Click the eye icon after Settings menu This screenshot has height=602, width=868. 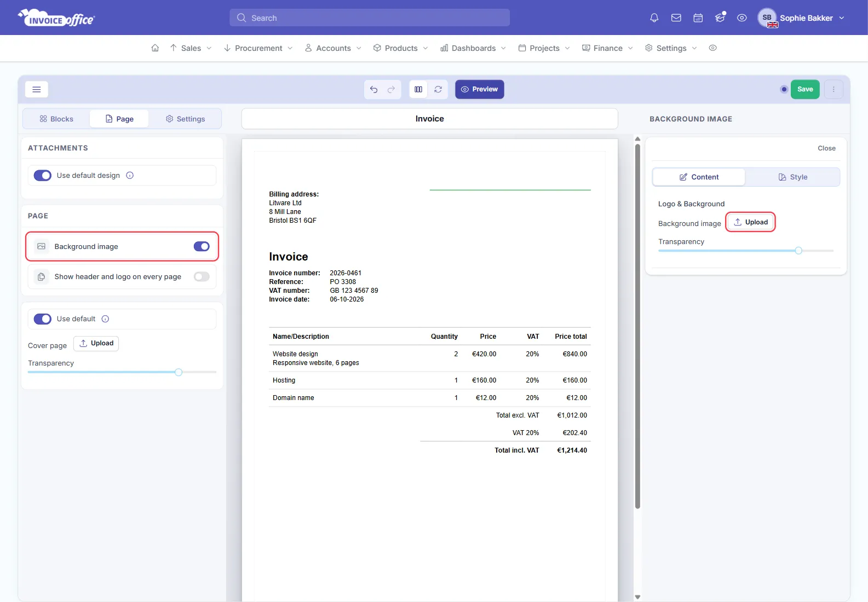pos(712,48)
